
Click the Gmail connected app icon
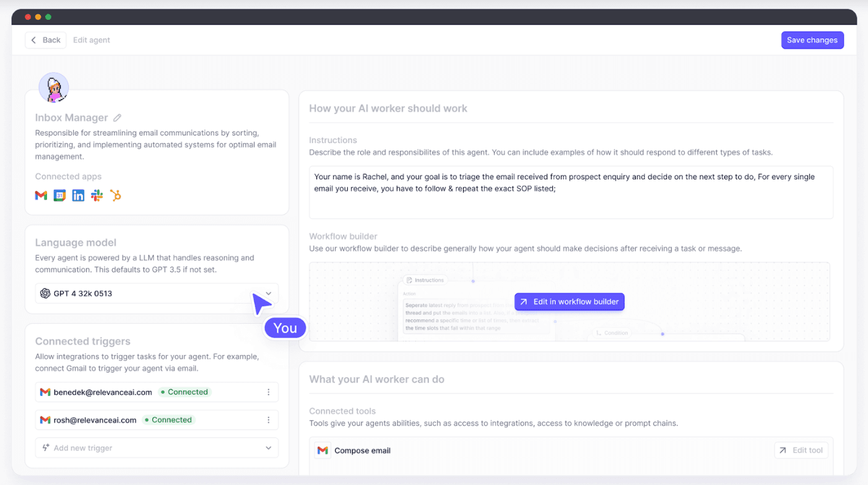pos(41,195)
